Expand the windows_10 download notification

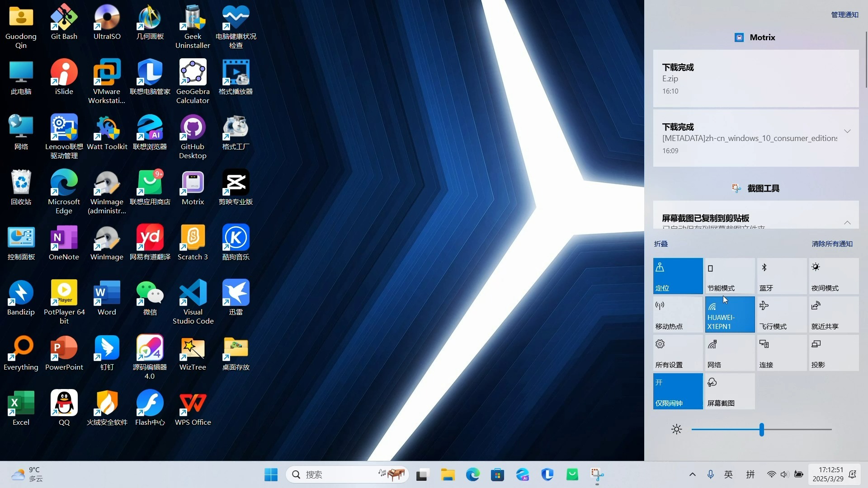[x=847, y=131]
